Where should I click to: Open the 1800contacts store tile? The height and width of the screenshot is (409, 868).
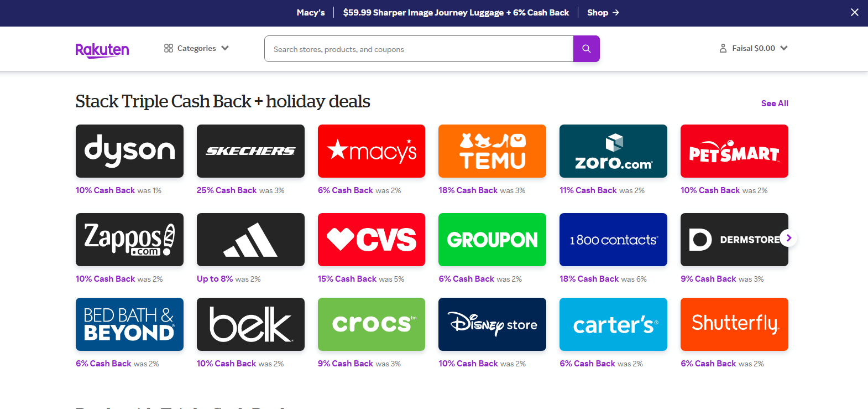click(x=613, y=240)
